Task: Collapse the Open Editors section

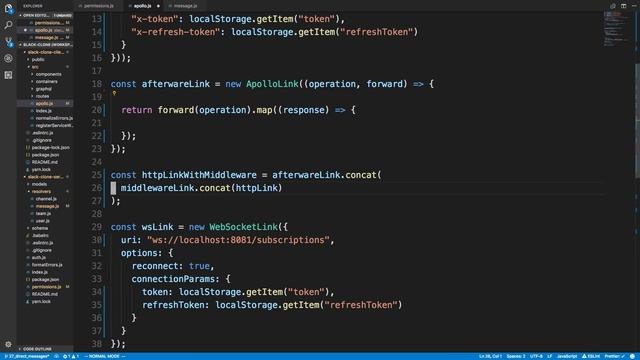Action: (45, 15)
